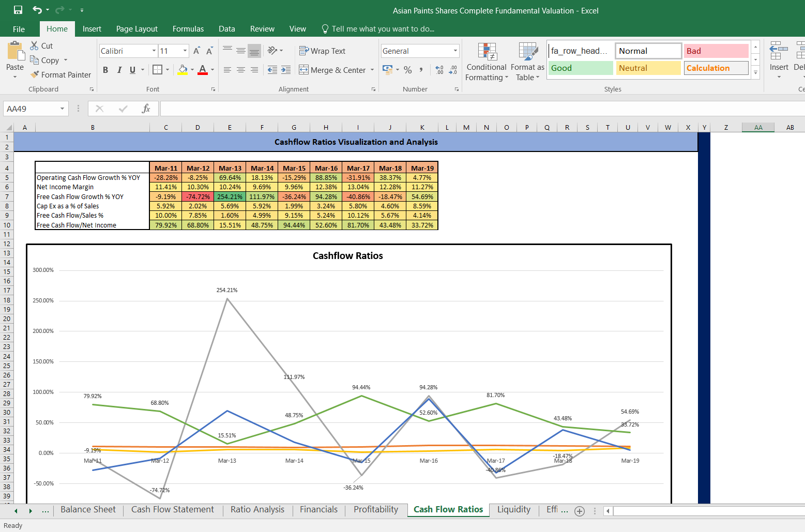
Task: Switch to the Data ribbon tab
Action: 226,29
